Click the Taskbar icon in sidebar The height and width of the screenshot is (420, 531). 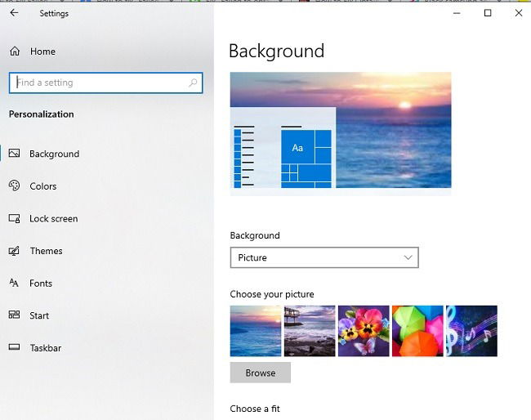14,347
